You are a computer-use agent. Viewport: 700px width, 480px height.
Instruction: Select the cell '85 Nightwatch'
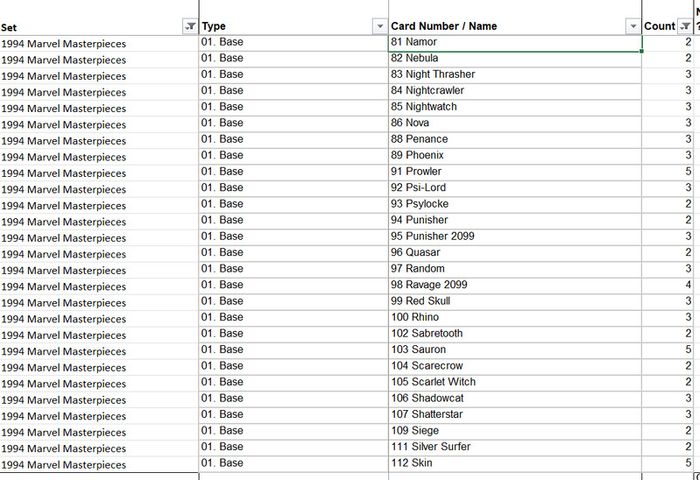pyautogui.click(x=515, y=108)
